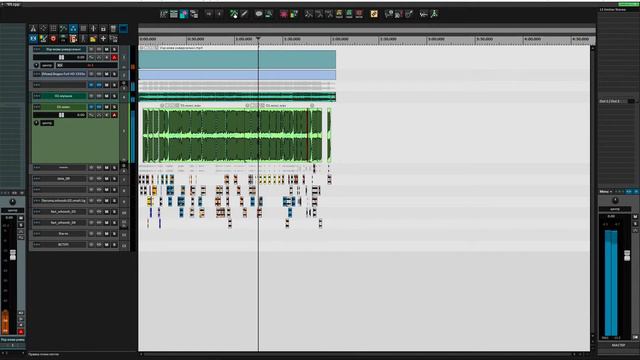Select the light blue media item on the second track
The image size is (640, 360).
pyautogui.click(x=237, y=75)
